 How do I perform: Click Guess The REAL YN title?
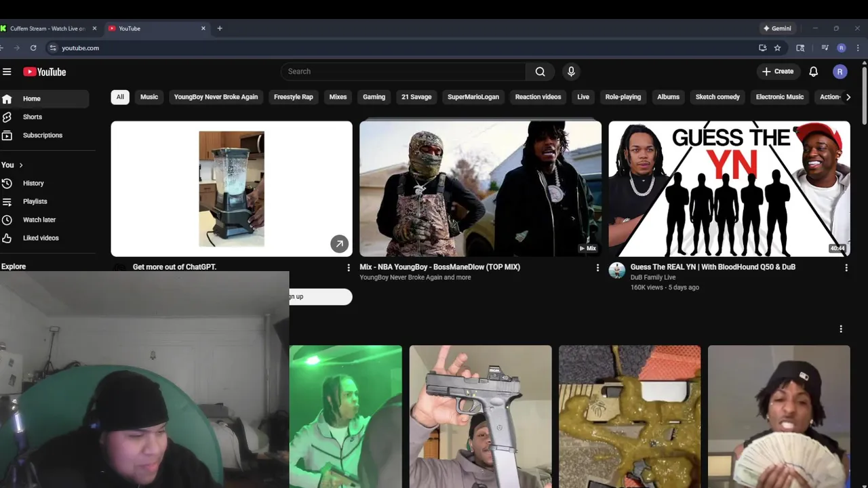tap(713, 267)
